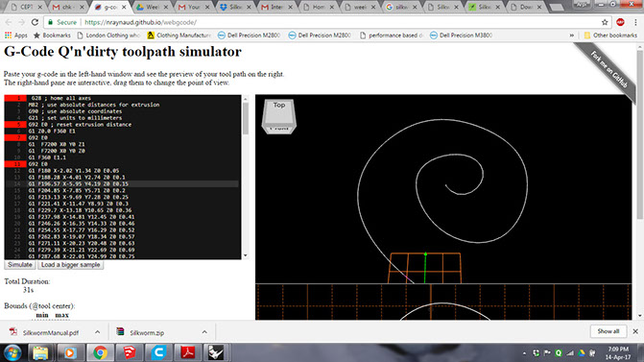Open performance based bookmark

(x=392, y=36)
